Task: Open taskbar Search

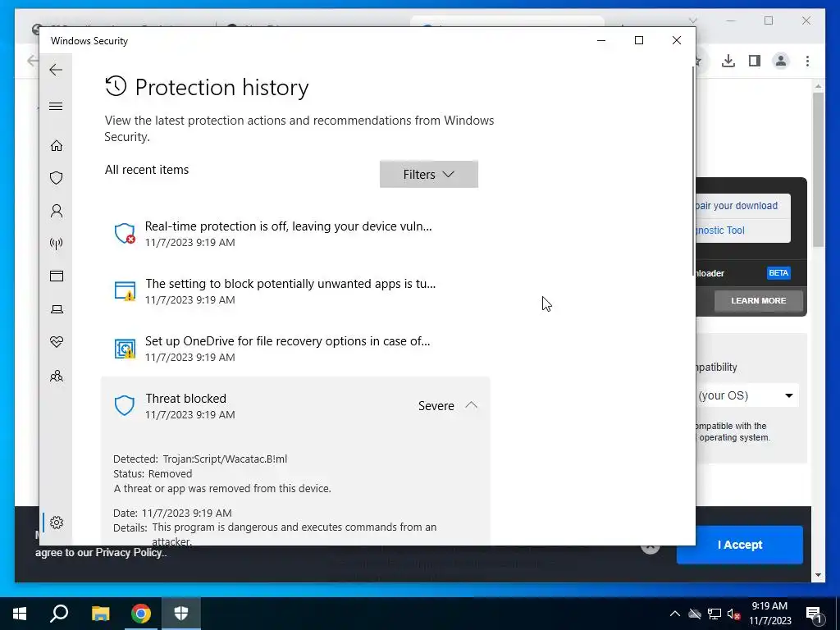Action: (59, 614)
